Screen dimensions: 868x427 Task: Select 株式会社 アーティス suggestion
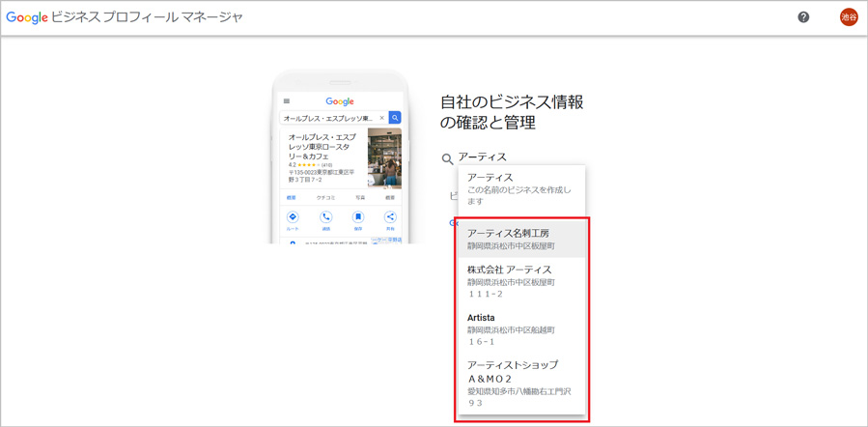click(521, 281)
